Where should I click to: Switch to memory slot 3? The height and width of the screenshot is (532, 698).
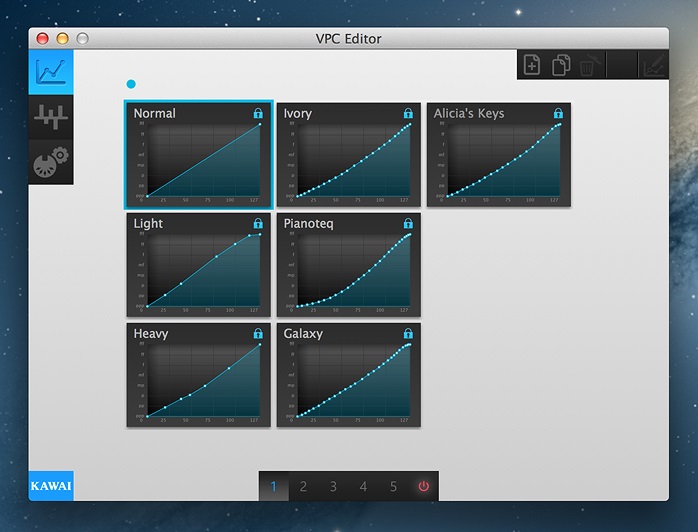point(333,486)
